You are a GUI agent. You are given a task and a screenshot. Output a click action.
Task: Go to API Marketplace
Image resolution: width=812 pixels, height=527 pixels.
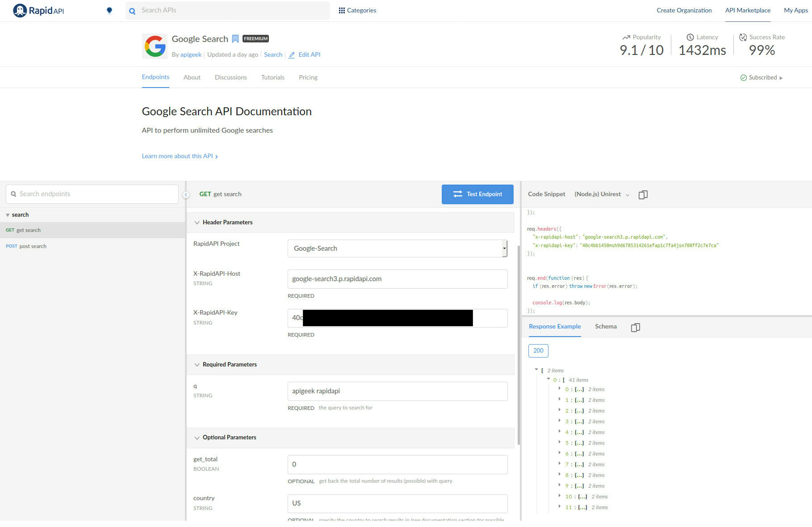pos(748,11)
